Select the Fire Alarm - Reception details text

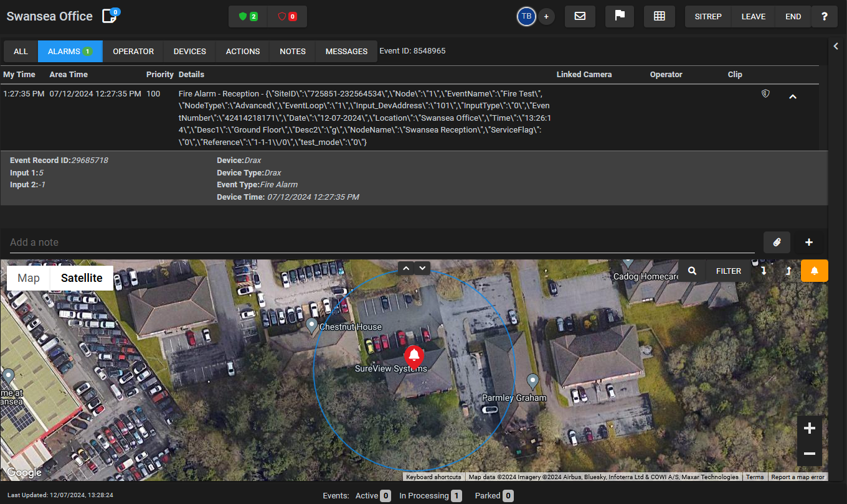364,118
